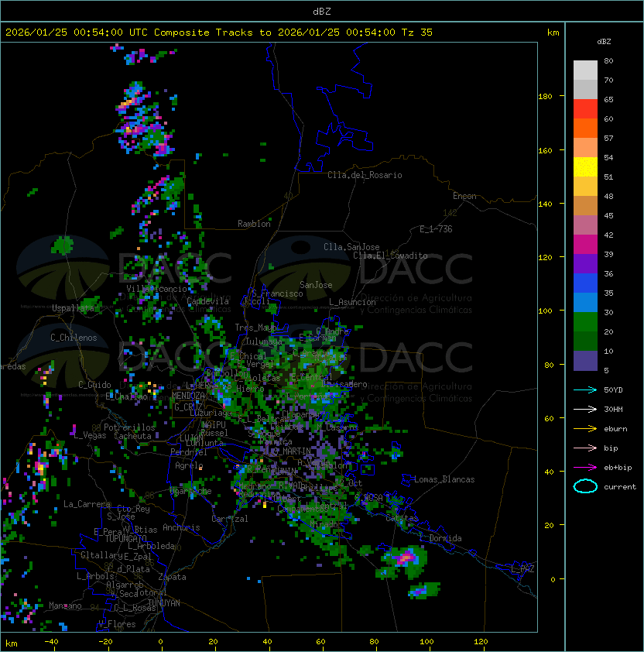The width and height of the screenshot is (644, 652).
Task: Click the Carrizal label
Action: pos(230,519)
